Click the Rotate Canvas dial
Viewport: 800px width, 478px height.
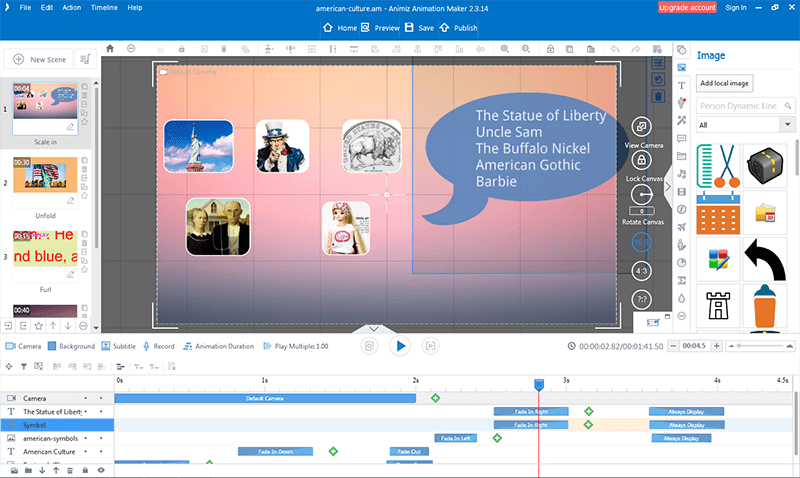pyautogui.click(x=641, y=195)
